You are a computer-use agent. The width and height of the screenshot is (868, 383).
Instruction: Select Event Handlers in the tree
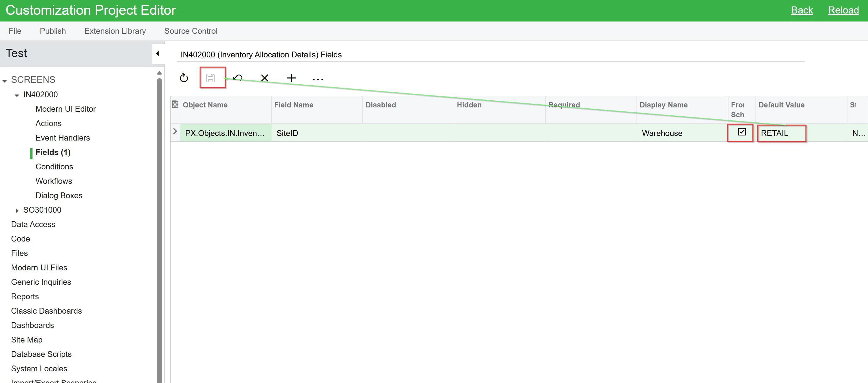pos(63,138)
